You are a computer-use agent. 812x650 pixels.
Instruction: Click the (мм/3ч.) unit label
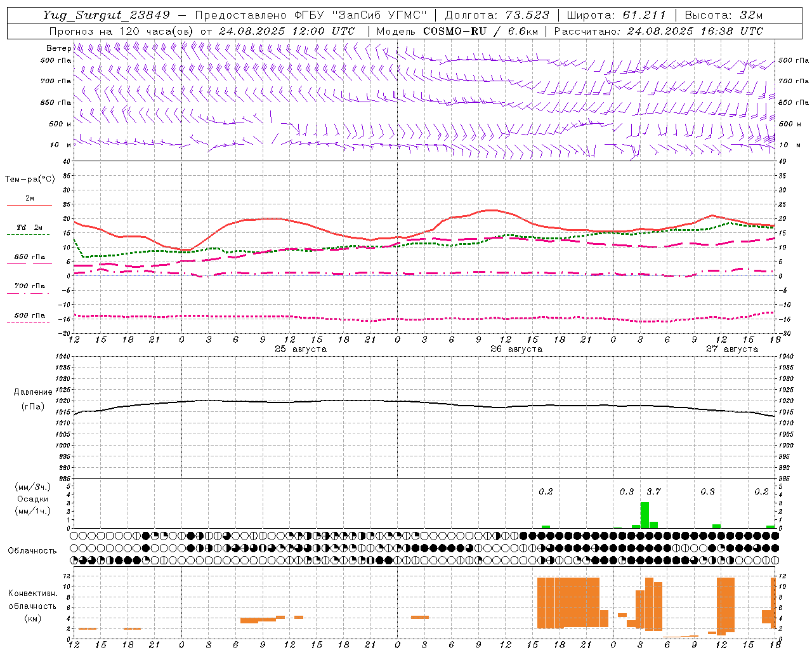pos(33,487)
